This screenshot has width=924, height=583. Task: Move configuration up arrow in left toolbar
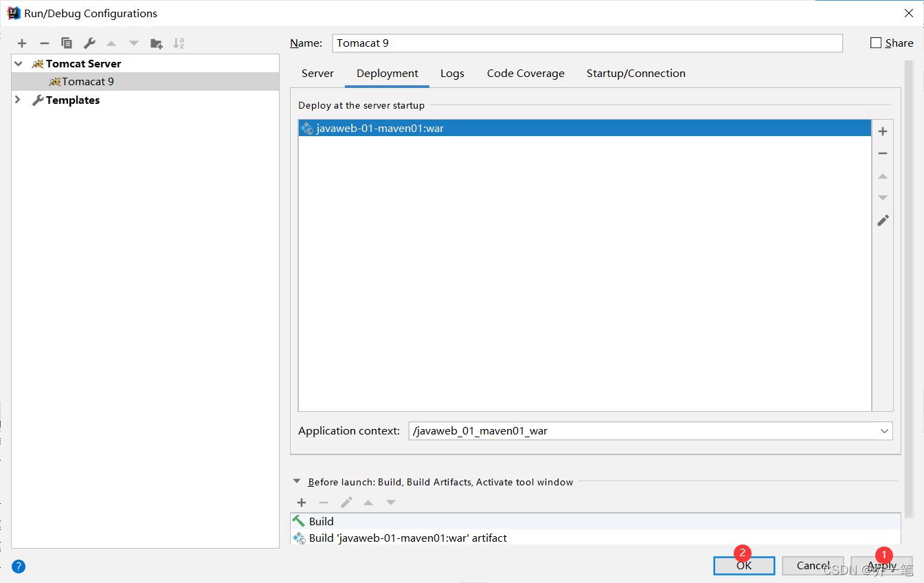coord(111,43)
